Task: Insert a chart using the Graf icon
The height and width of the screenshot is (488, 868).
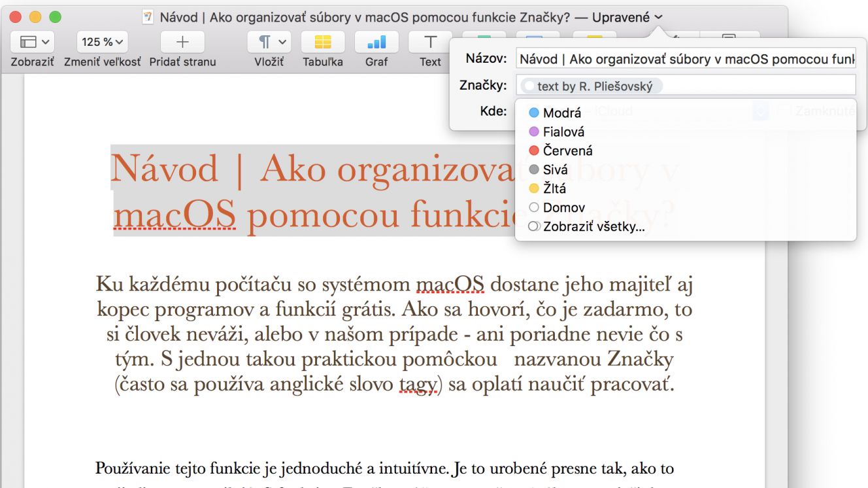Action: coord(376,42)
